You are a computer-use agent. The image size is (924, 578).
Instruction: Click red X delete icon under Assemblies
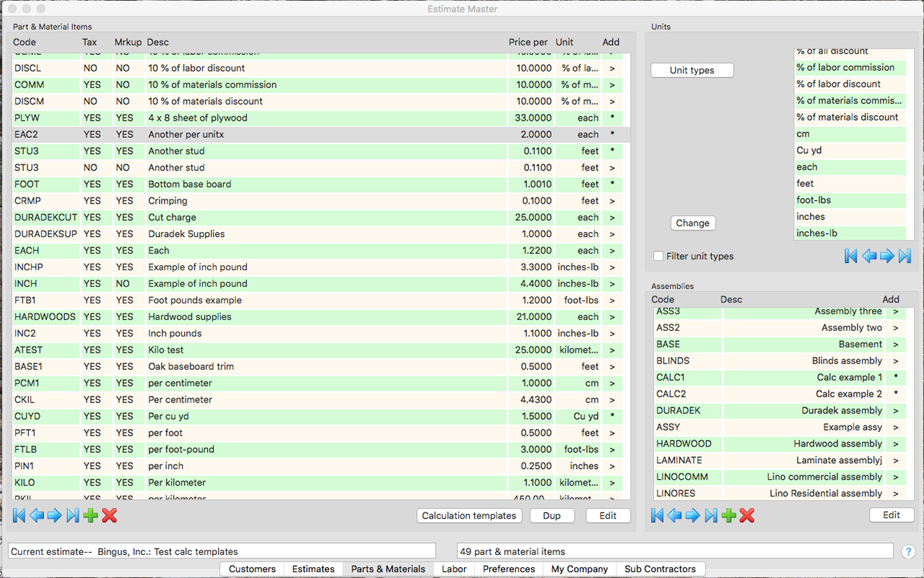pyautogui.click(x=747, y=515)
